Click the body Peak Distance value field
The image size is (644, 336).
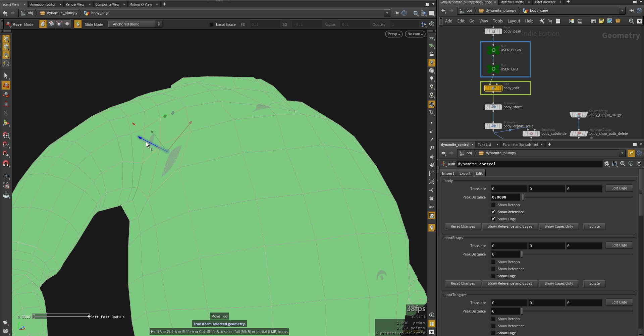coord(505,198)
